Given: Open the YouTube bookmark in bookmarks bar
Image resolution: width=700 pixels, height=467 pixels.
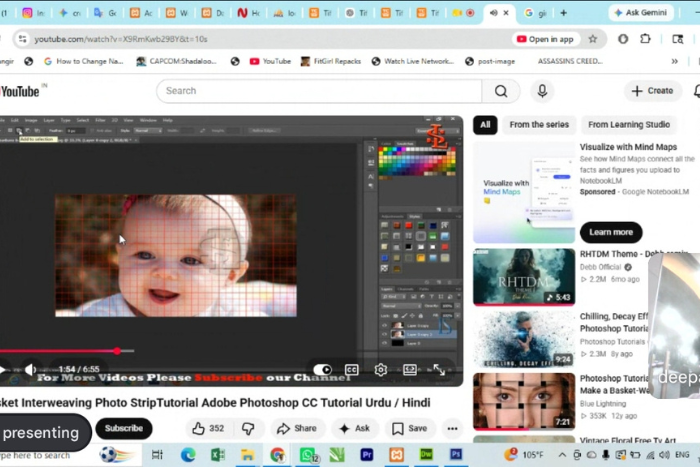Looking at the screenshot, I should (x=270, y=61).
